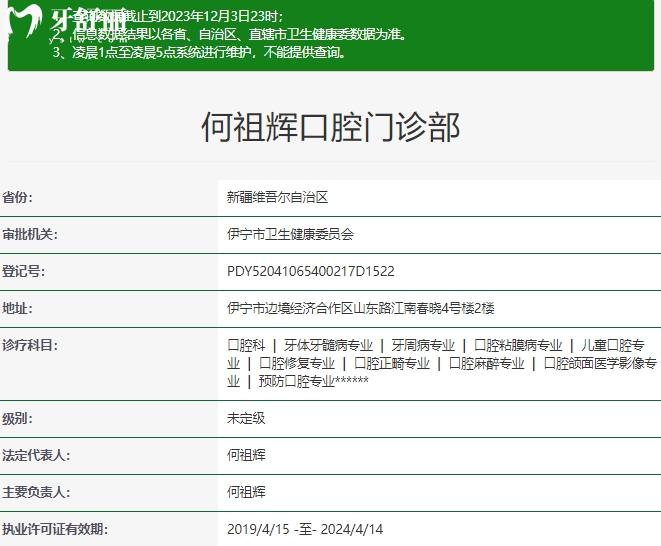Select the province value 新疆维吾尔自治区
Image resolution: width=661 pixels, height=546 pixels.
click(x=277, y=197)
